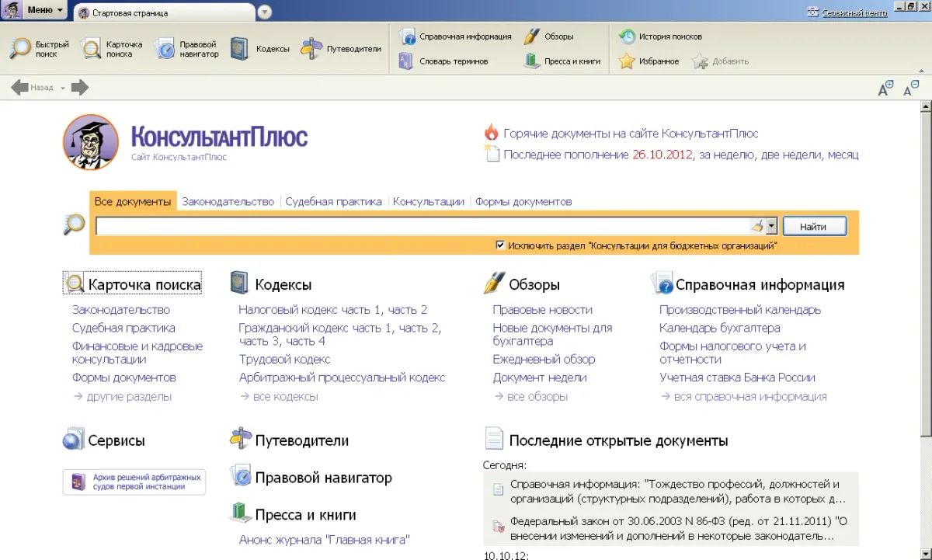This screenshot has height=560, width=932.
Task: Open the tab list arrow next to Стартовая страница
Action: (x=265, y=13)
